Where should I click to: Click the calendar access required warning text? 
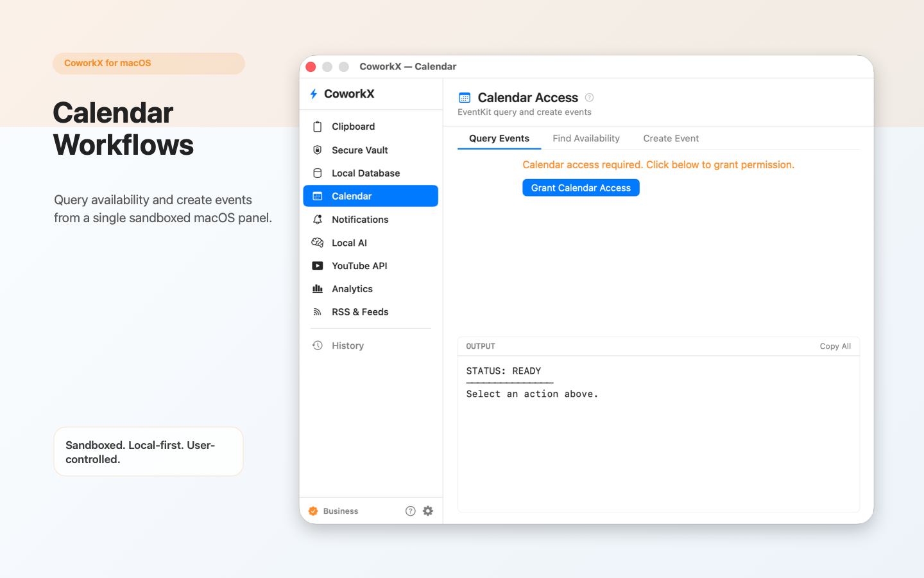(658, 164)
